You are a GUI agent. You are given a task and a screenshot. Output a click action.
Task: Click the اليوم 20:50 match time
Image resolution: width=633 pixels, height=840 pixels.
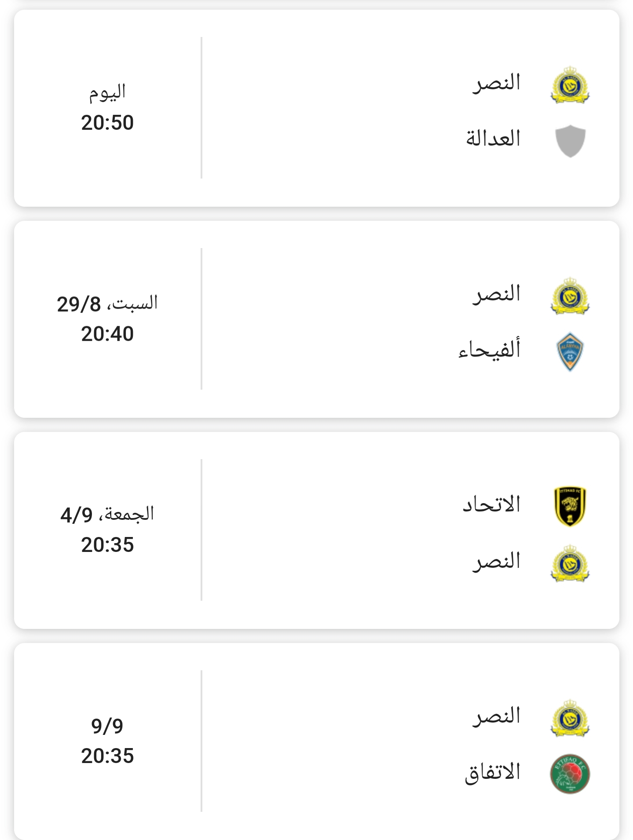107,108
